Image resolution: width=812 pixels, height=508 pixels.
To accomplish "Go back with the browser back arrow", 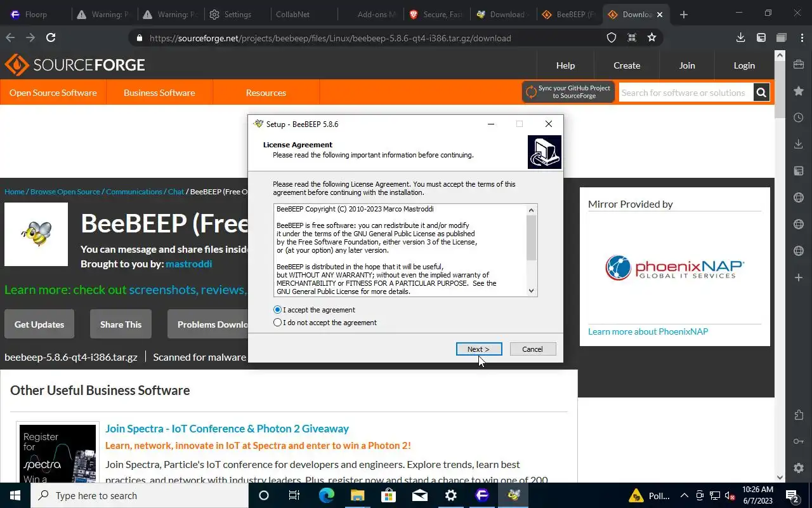I will [10, 38].
